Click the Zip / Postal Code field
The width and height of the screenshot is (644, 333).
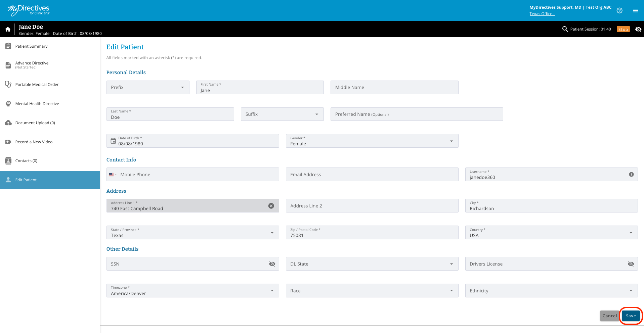[x=372, y=233]
